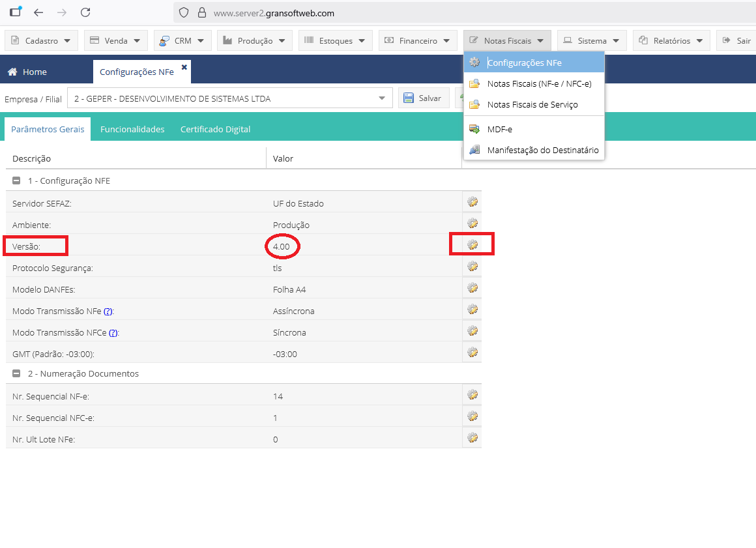Open the Empresa / Filial dropdown
The width and height of the screenshot is (756, 548).
pyautogui.click(x=381, y=98)
